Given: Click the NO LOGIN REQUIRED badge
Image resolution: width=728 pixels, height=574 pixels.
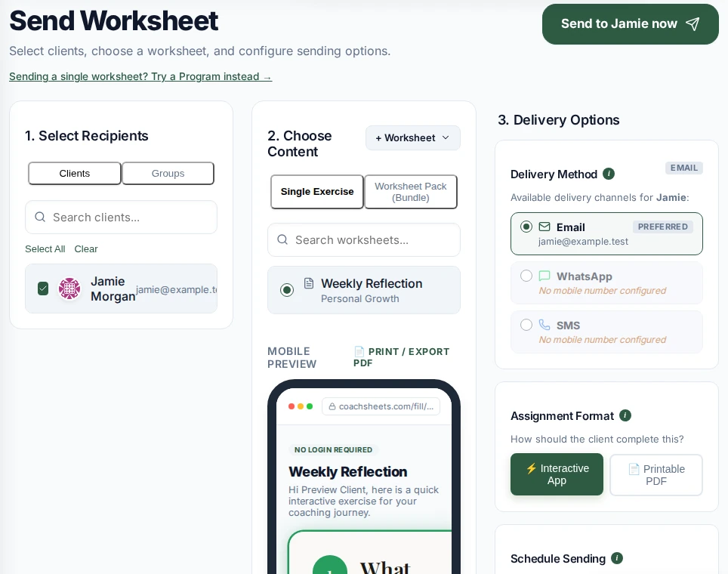Looking at the screenshot, I should point(333,449).
